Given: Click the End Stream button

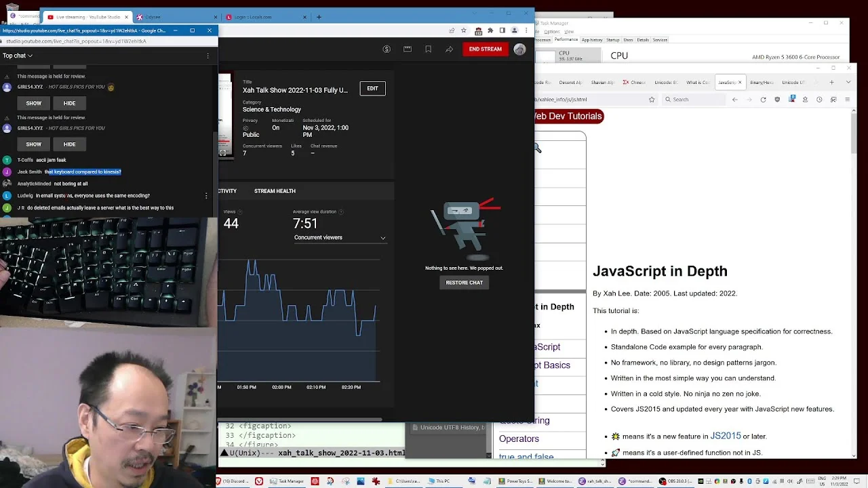Looking at the screenshot, I should coord(485,49).
